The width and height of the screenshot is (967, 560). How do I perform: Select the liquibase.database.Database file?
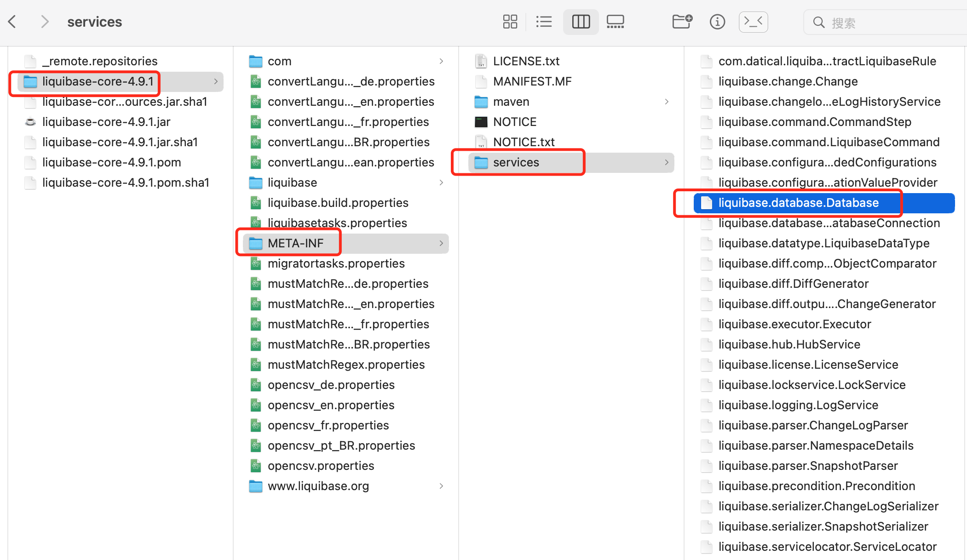[798, 202]
